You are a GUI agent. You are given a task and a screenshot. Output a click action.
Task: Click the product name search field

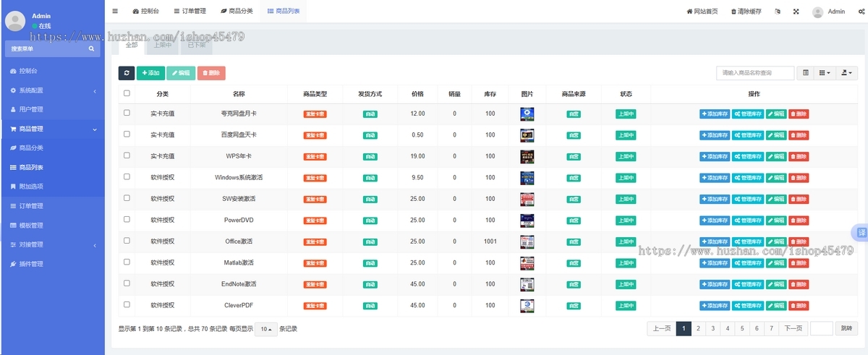pyautogui.click(x=755, y=73)
